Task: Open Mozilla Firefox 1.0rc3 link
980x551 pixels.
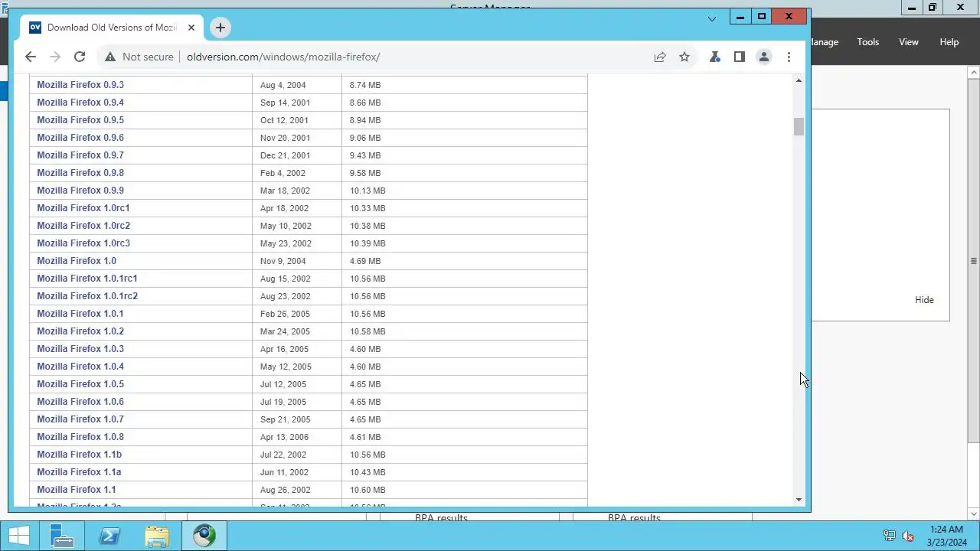Action: [x=83, y=243]
